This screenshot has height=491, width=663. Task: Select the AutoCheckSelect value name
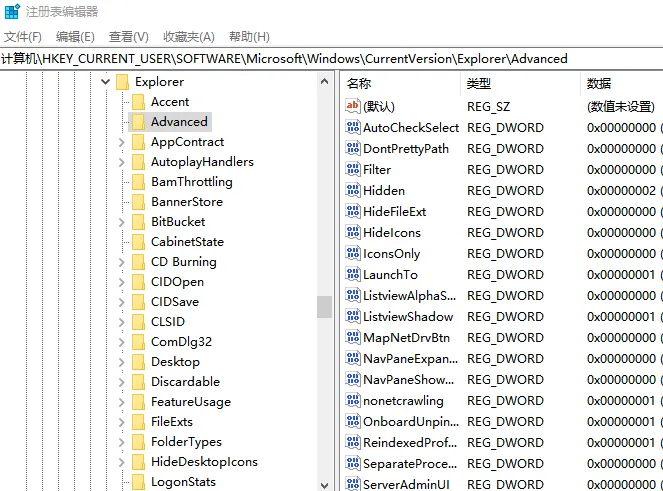coord(411,127)
